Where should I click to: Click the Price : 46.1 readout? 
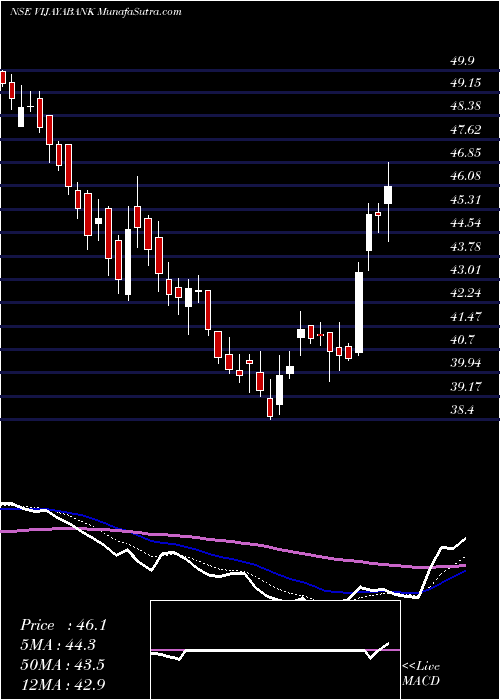point(63,625)
